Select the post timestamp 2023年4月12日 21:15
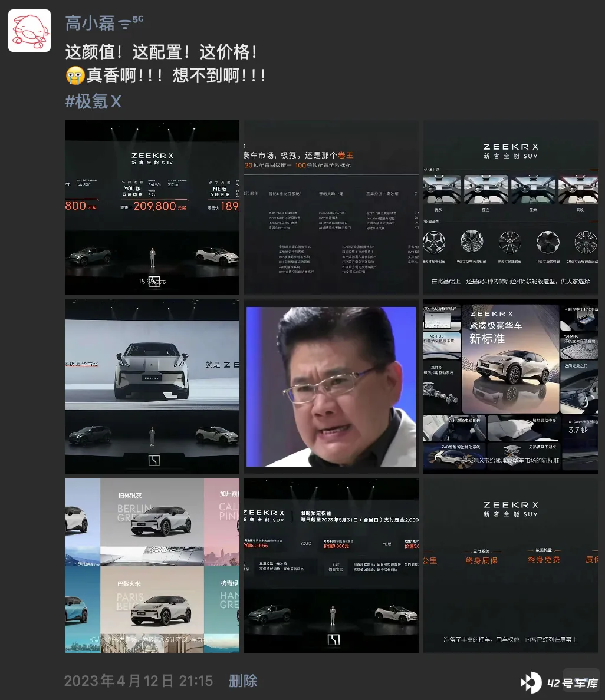The height and width of the screenshot is (700, 605). pyautogui.click(x=139, y=681)
